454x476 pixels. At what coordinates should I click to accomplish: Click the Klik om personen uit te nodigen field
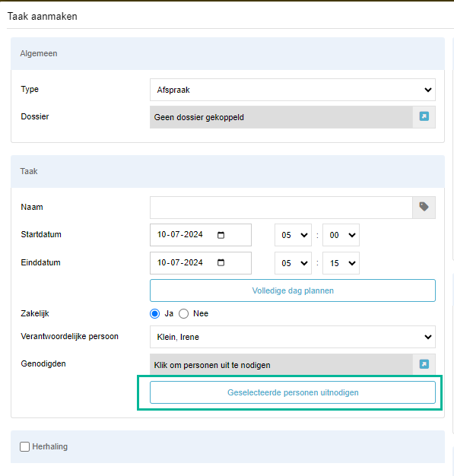281,364
